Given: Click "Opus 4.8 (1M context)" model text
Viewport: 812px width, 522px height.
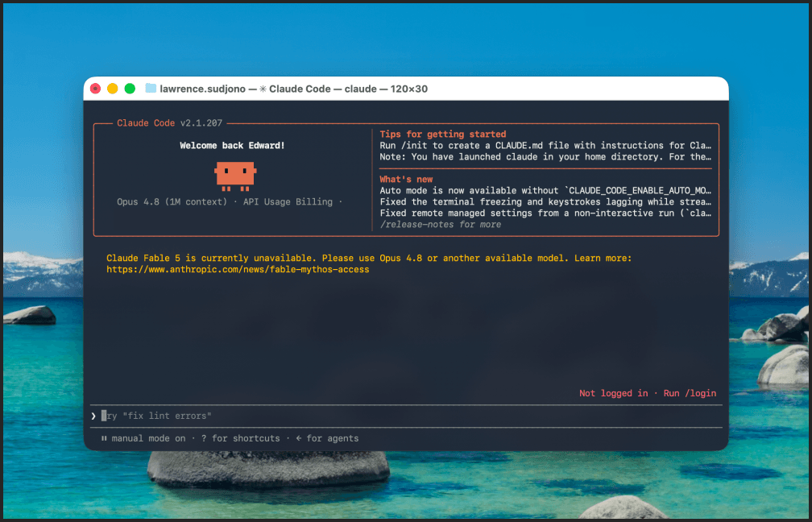Looking at the screenshot, I should click(172, 201).
